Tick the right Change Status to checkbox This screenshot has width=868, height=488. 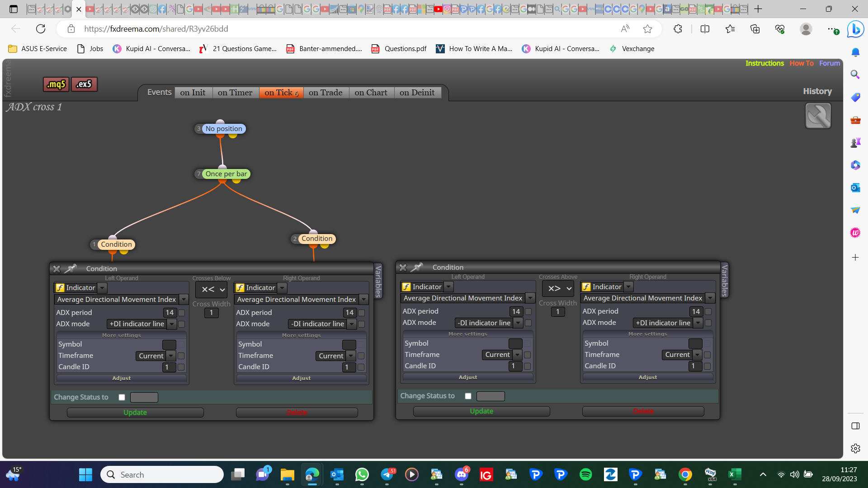tap(468, 396)
